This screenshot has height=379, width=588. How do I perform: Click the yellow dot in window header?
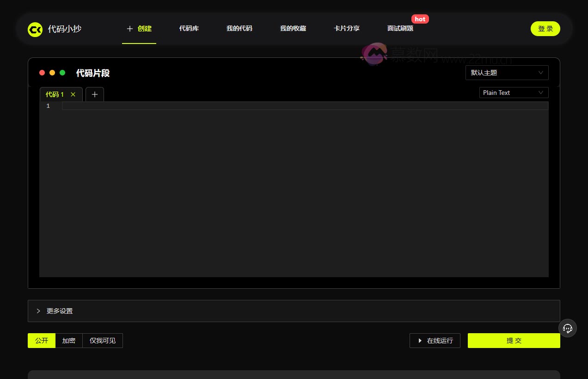point(52,73)
